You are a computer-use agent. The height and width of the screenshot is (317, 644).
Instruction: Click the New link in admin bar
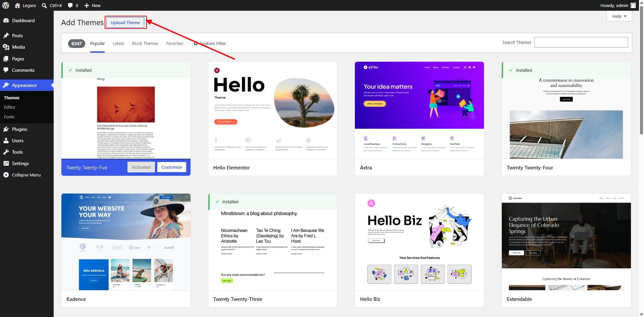(96, 5)
